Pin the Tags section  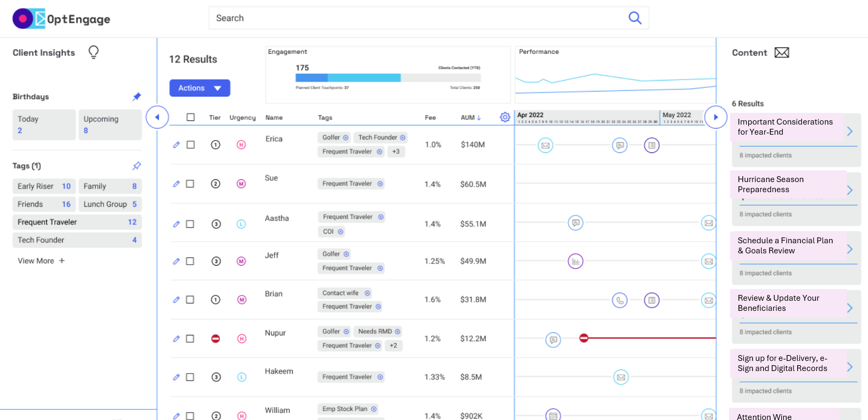point(137,166)
